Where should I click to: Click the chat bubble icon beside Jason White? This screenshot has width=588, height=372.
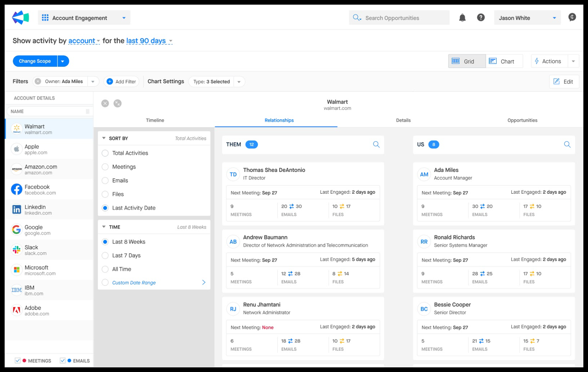tap(572, 17)
